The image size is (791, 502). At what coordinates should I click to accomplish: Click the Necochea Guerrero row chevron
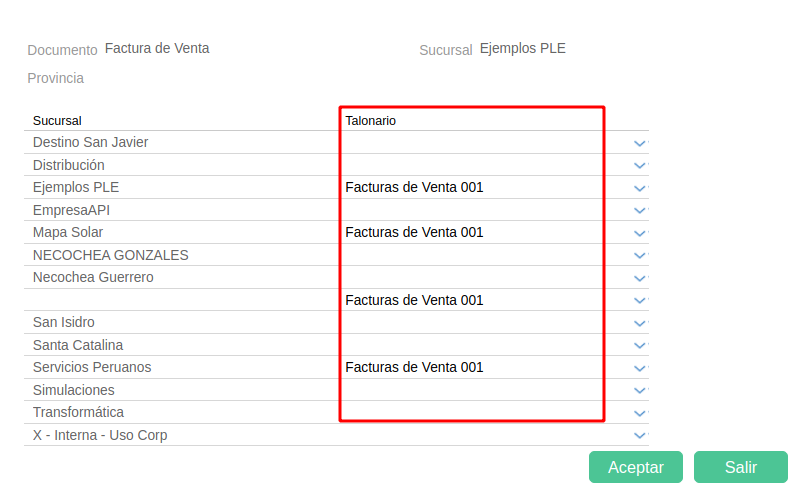pos(640,278)
